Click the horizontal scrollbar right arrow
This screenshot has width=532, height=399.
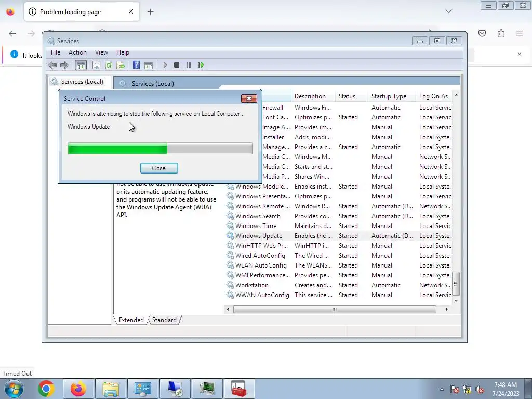(x=447, y=309)
